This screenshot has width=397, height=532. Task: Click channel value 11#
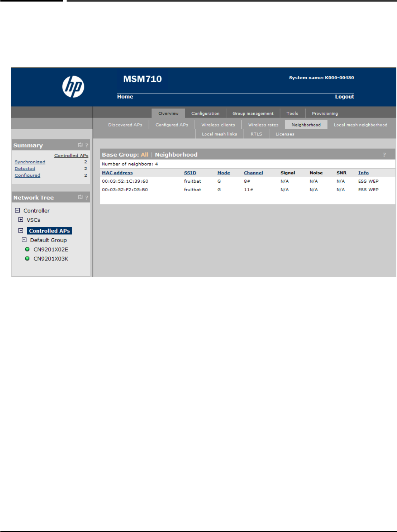(x=248, y=190)
